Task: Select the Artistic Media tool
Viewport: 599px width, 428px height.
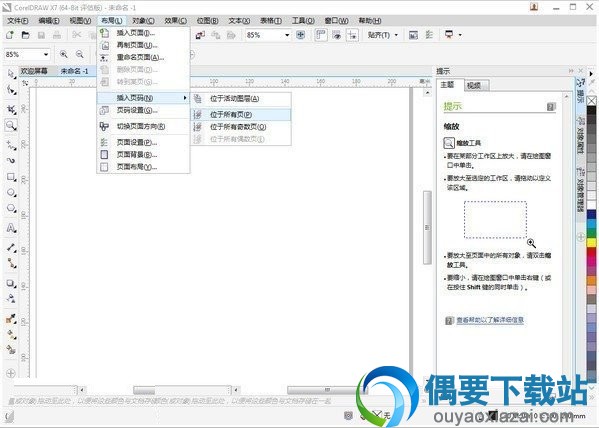Action: pos(11,160)
